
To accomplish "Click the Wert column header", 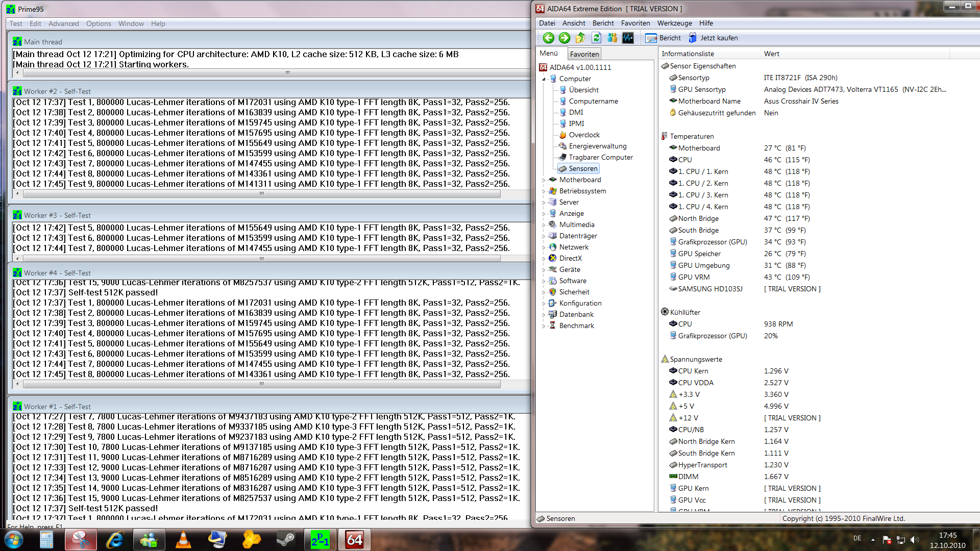I will [771, 54].
